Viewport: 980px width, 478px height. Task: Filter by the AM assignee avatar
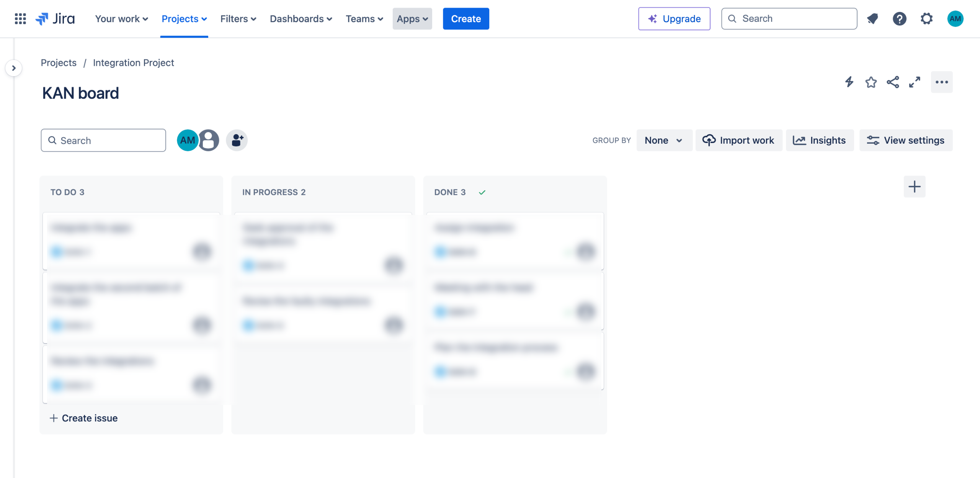click(x=188, y=140)
